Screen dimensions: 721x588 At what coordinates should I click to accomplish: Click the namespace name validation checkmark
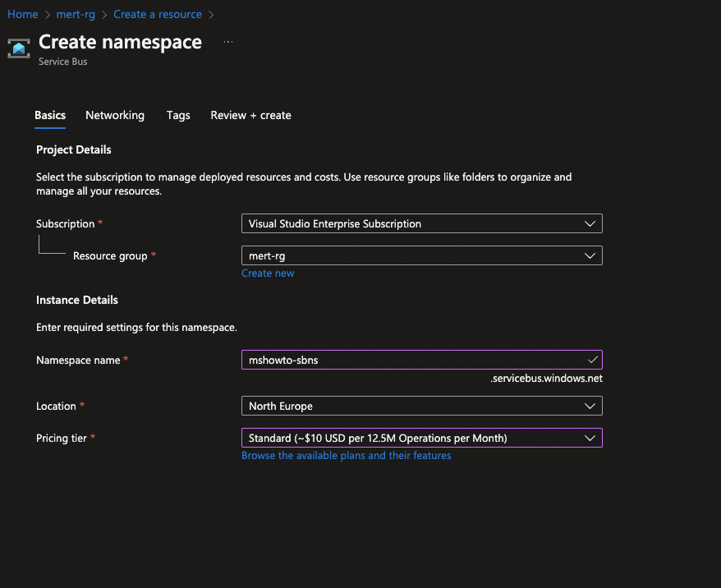tap(593, 360)
